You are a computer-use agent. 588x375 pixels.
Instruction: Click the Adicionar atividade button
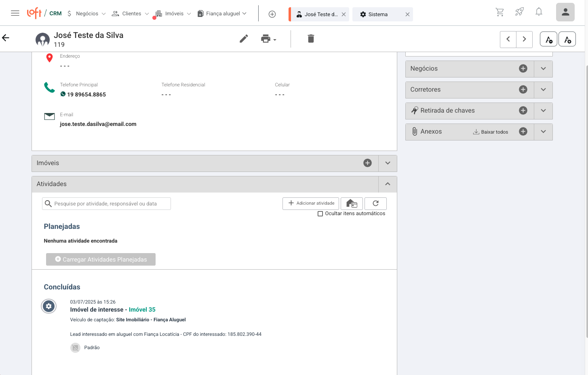pos(311,203)
